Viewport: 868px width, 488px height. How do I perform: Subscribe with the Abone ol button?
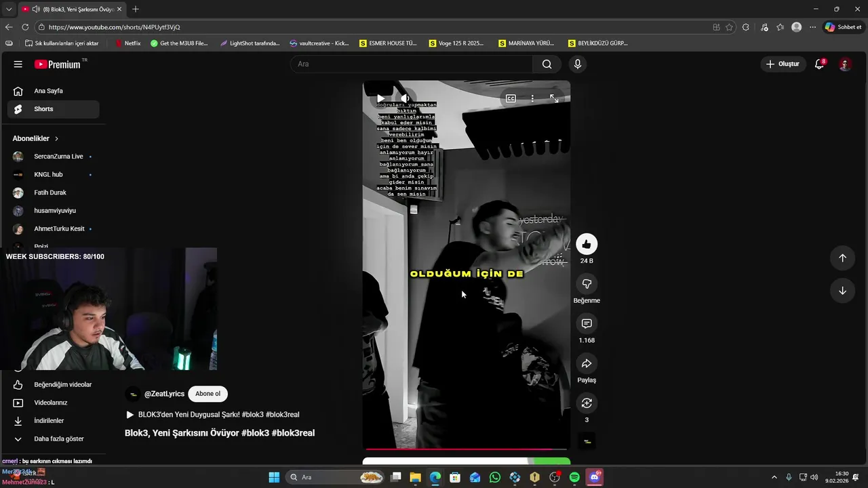tap(208, 394)
